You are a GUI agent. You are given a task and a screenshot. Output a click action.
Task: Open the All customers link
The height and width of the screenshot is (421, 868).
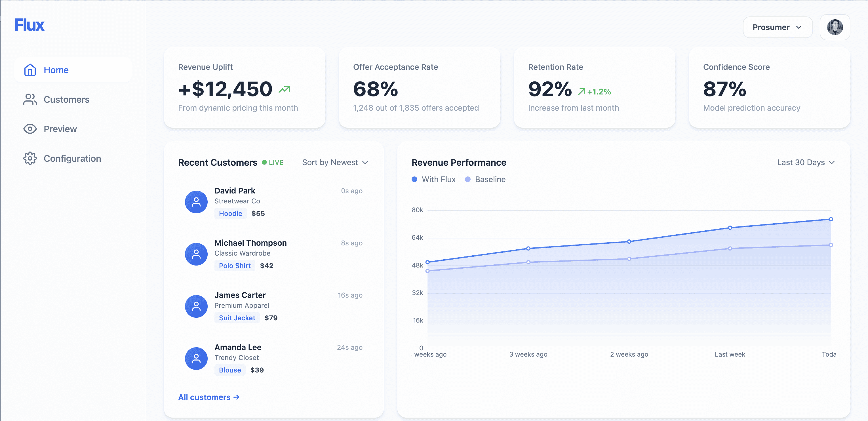pos(208,397)
